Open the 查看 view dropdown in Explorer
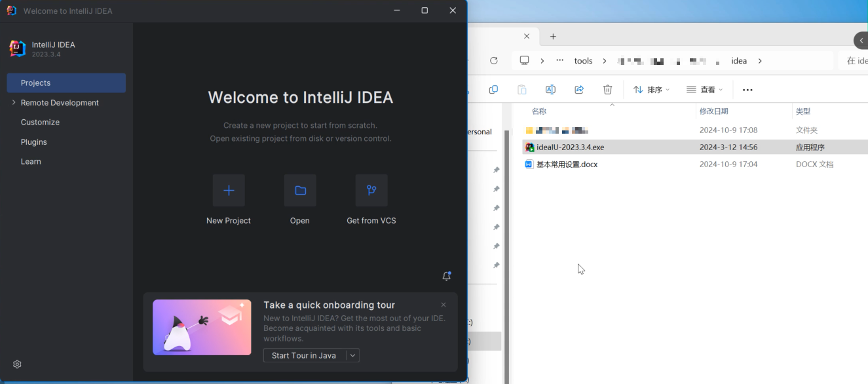 tap(704, 90)
